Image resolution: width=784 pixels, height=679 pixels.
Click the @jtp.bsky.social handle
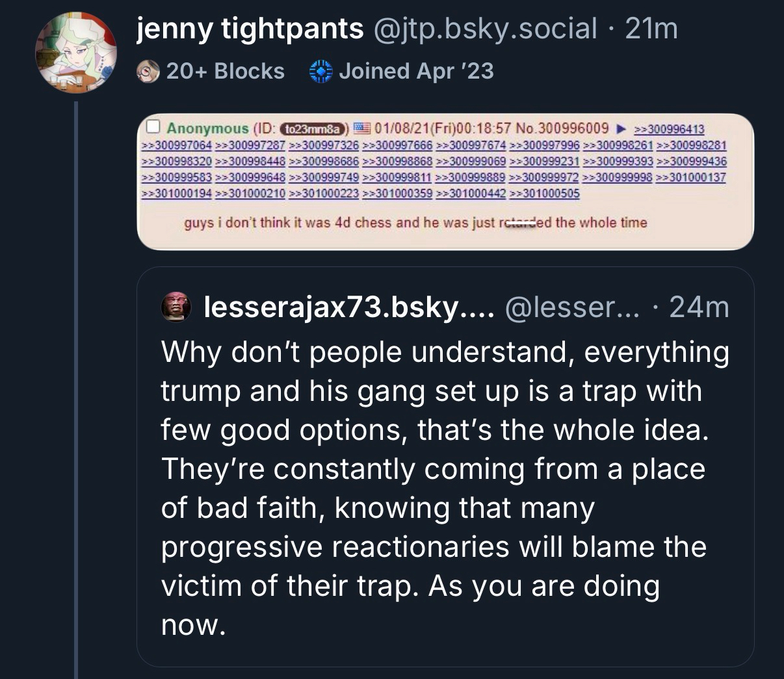coord(484,29)
